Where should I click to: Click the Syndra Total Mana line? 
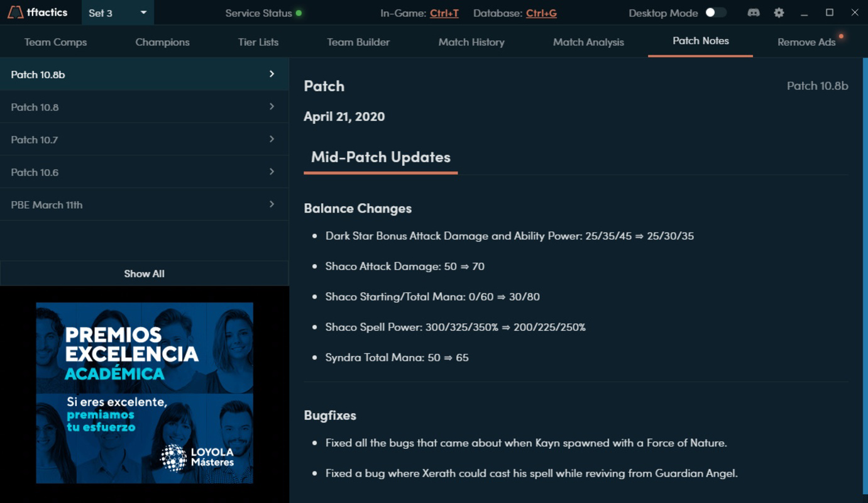pyautogui.click(x=397, y=357)
